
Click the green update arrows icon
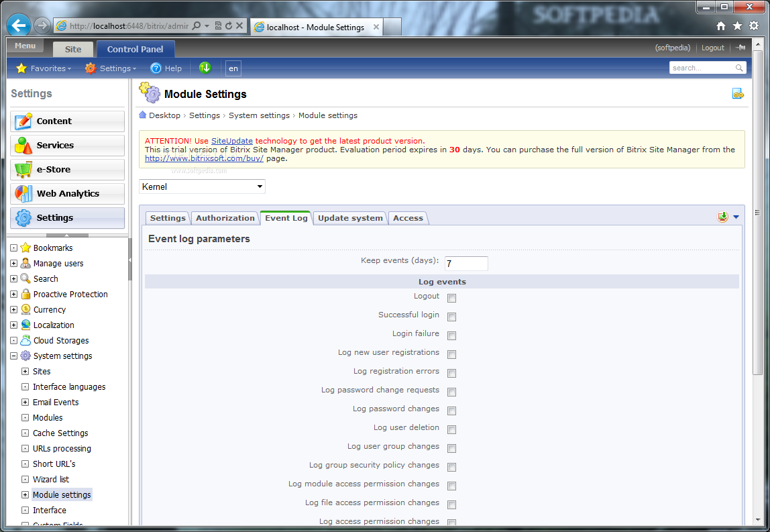click(205, 68)
